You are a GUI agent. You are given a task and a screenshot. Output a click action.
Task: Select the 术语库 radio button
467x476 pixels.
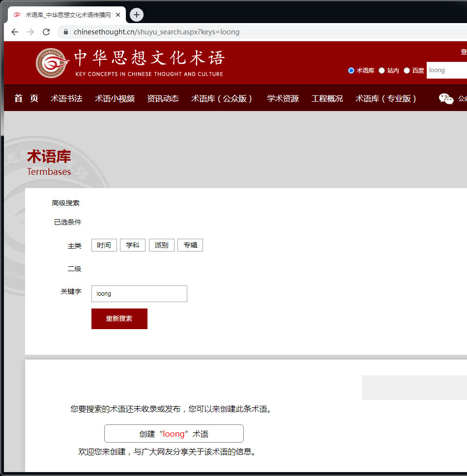click(x=351, y=70)
